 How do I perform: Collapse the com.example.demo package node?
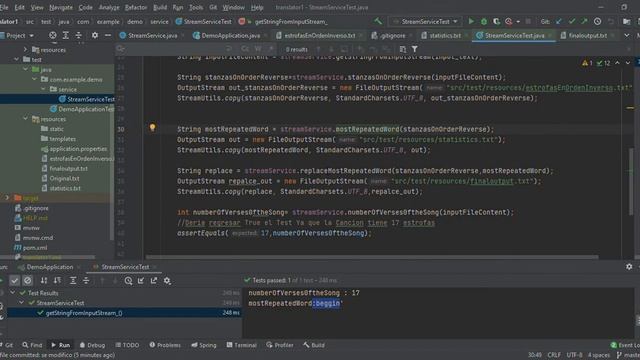point(34,79)
